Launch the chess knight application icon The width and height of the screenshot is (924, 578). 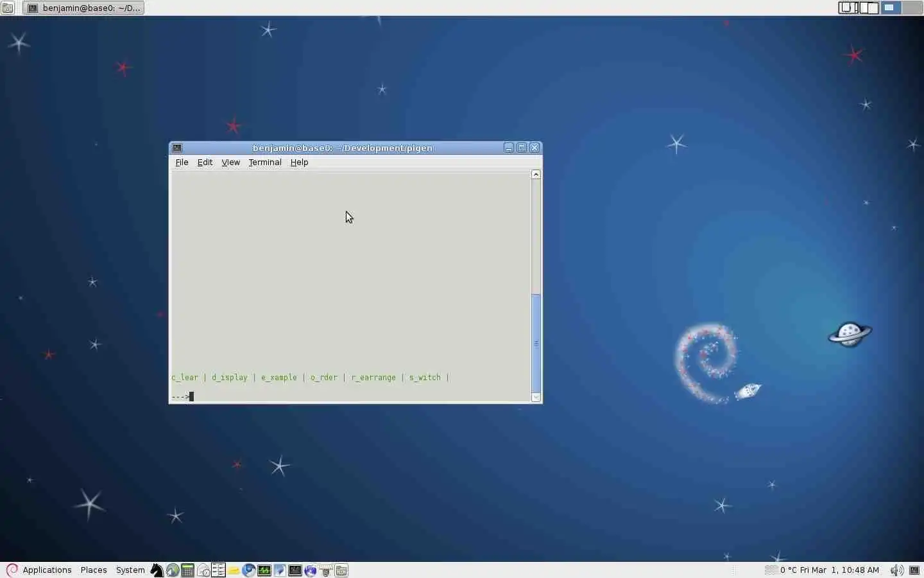pos(157,570)
